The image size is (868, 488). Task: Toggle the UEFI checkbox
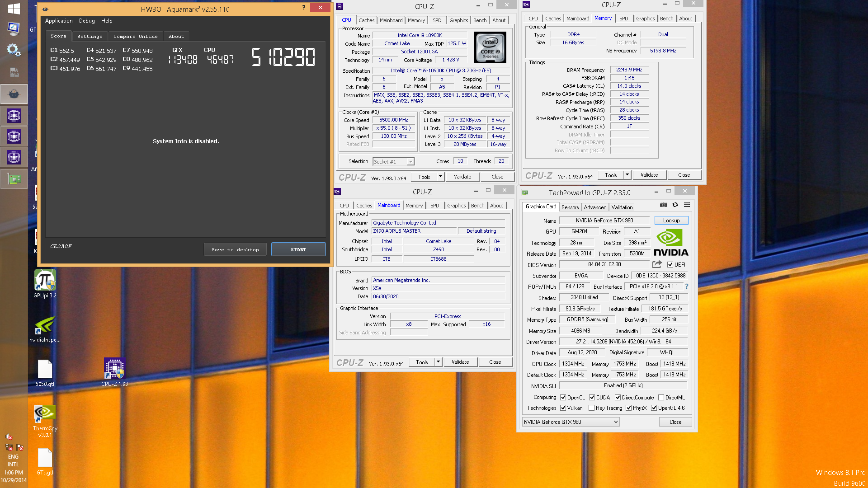tap(670, 265)
